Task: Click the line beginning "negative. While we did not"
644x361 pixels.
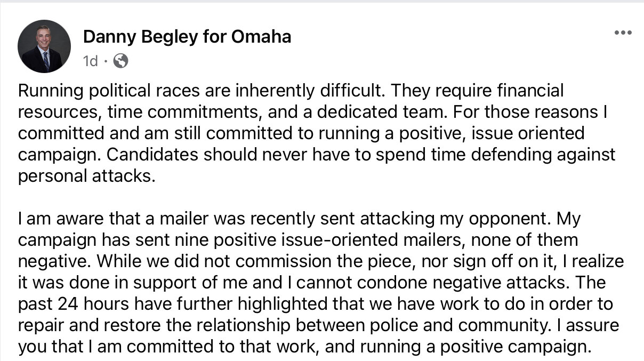Action: (321, 261)
